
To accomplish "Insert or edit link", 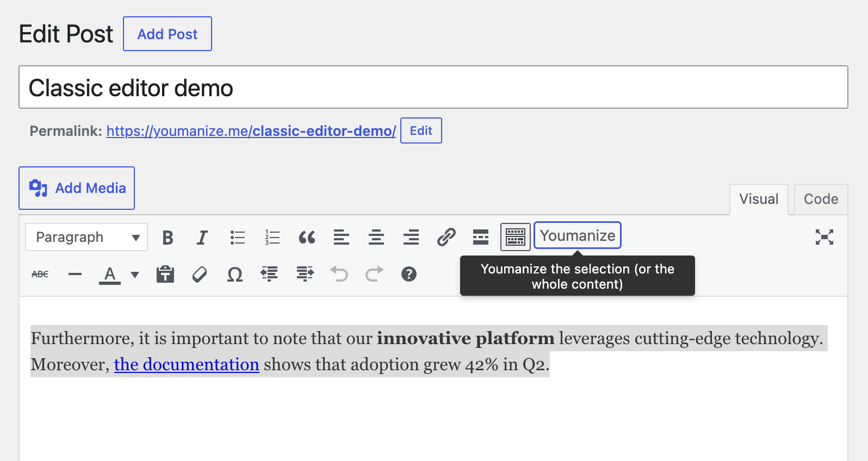I will pos(446,237).
